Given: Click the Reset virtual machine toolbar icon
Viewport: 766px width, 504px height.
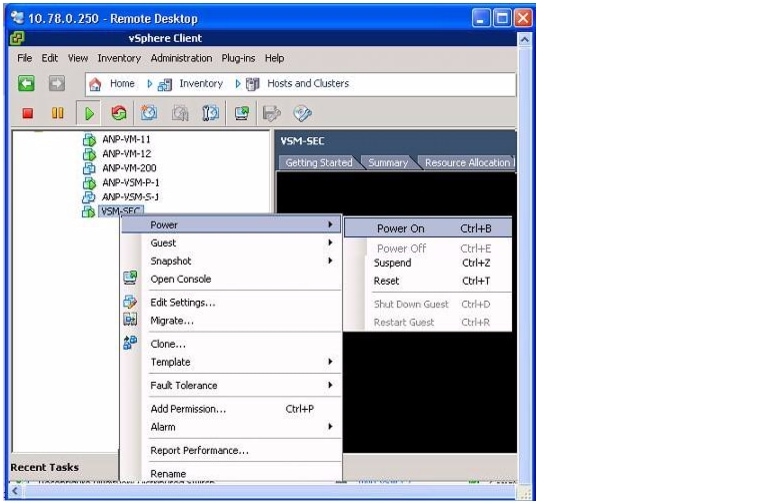Looking at the screenshot, I should (119, 113).
